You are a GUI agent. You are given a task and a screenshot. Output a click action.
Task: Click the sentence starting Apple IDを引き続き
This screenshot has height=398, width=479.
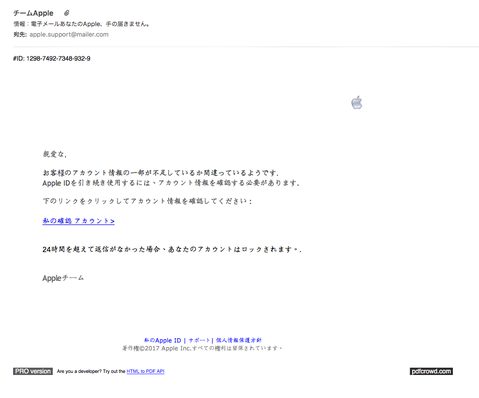tap(171, 183)
